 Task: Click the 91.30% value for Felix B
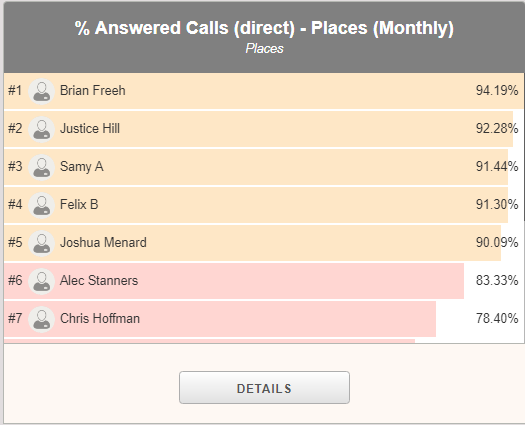[497, 204]
